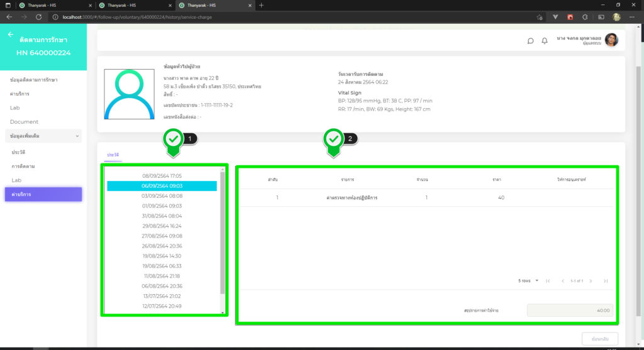Click the next page arrow in pagination
The width and height of the screenshot is (644, 350).
591,281
